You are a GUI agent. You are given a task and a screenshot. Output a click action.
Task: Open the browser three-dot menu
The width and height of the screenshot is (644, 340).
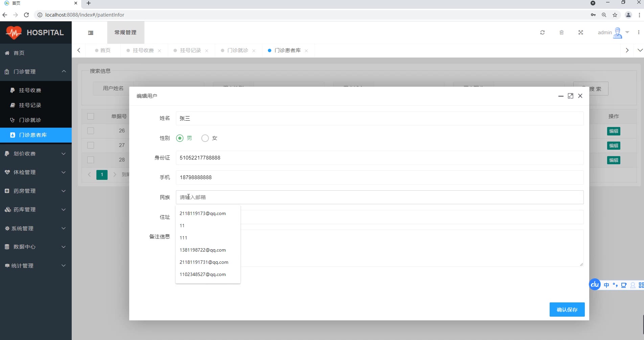(x=639, y=15)
